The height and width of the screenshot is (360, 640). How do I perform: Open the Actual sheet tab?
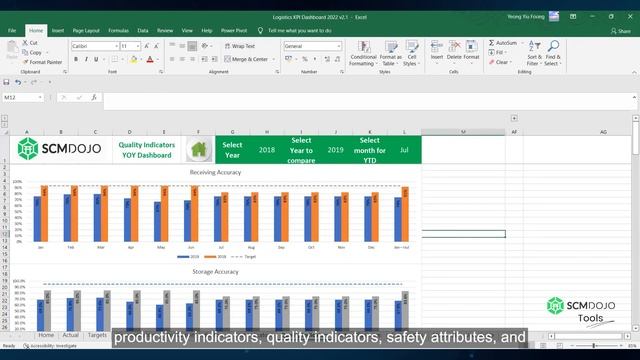(x=71, y=335)
